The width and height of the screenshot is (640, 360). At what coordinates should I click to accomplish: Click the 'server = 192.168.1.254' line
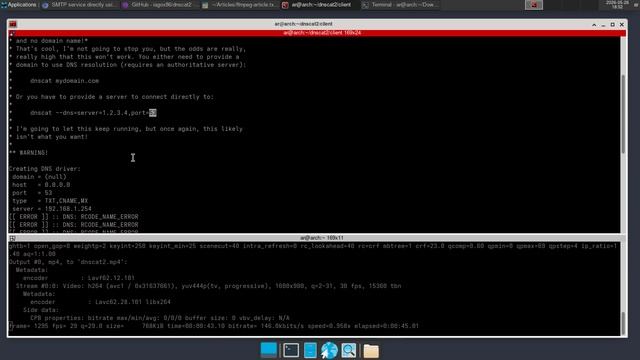coord(51,209)
